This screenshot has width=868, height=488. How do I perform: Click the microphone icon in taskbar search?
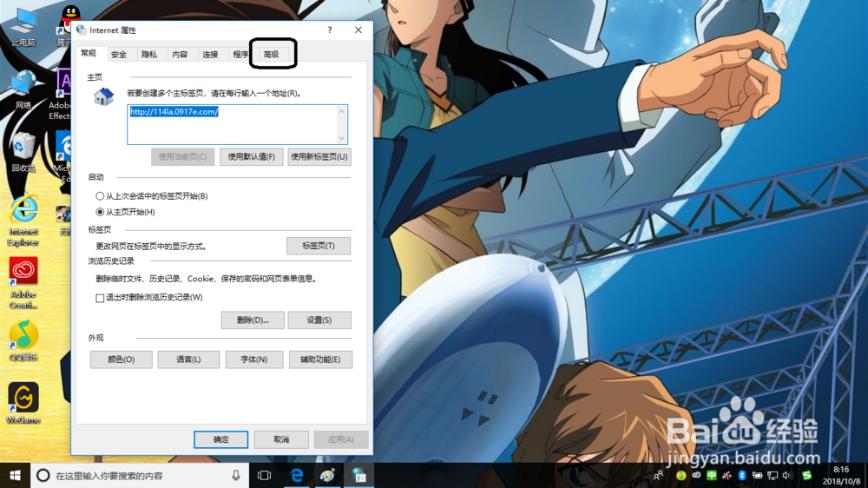tap(236, 475)
